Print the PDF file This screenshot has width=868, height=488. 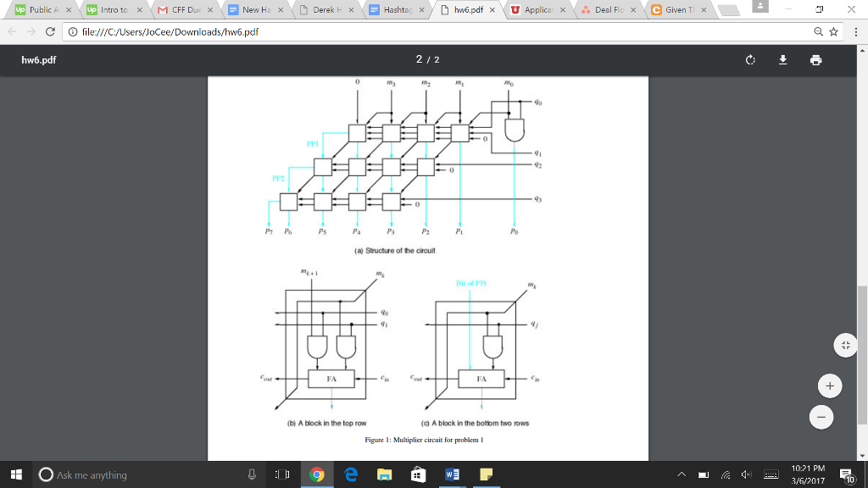(x=815, y=60)
